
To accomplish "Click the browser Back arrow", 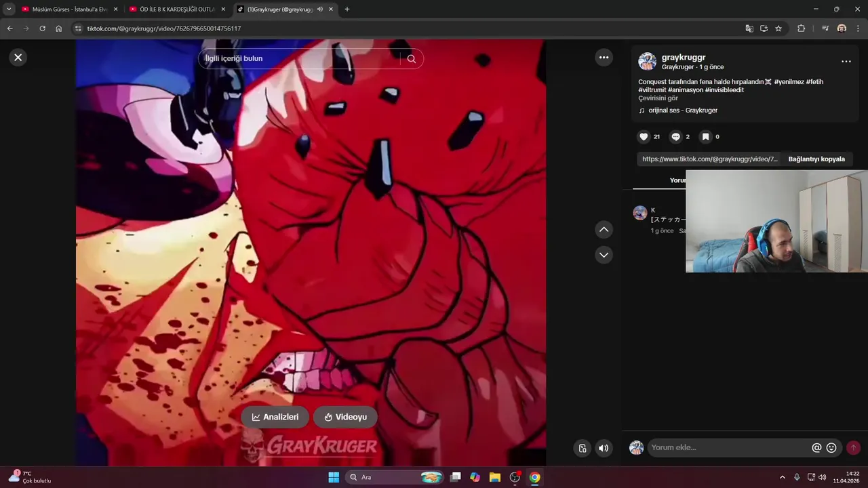I will coord(9,28).
